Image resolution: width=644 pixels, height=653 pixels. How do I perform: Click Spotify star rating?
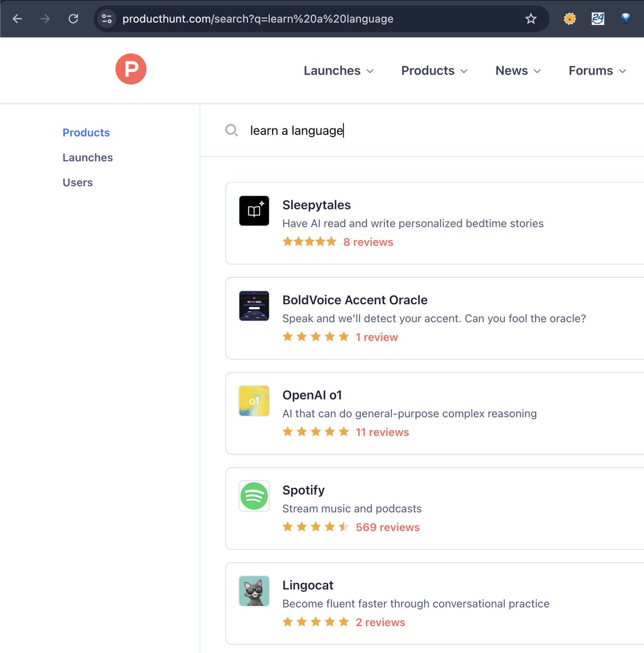[x=316, y=527]
